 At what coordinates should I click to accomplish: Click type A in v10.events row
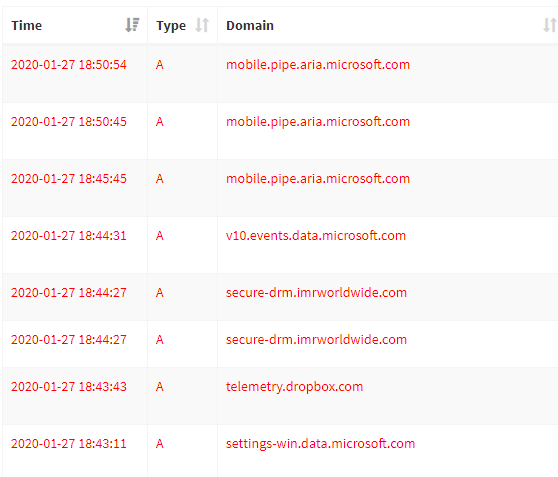point(160,236)
